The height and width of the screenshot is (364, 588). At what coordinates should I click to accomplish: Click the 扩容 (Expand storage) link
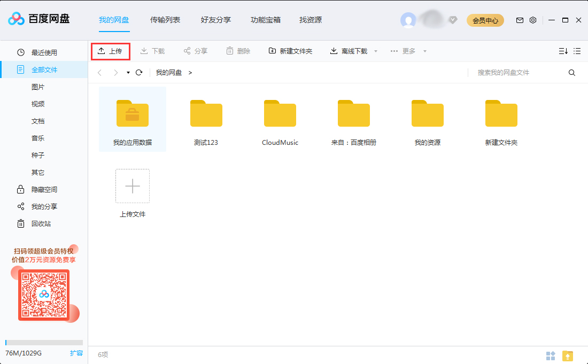76,353
